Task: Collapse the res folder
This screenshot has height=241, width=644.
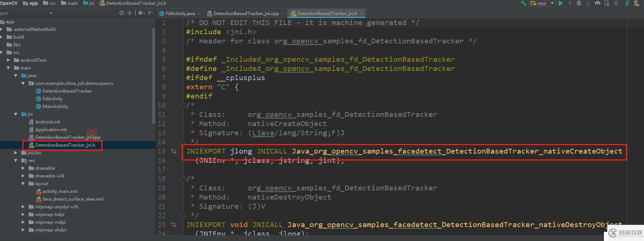Action: click(16, 160)
